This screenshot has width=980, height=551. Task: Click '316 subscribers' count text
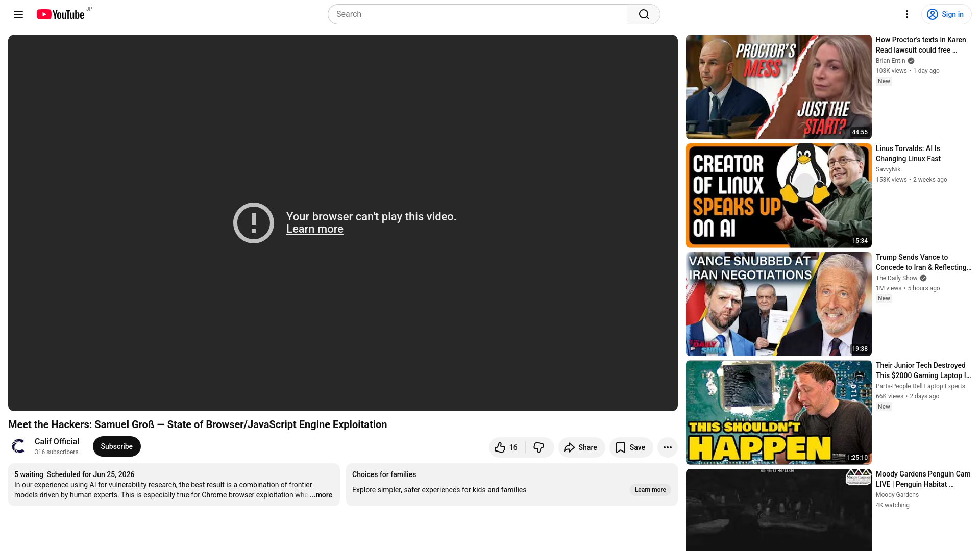point(57,452)
